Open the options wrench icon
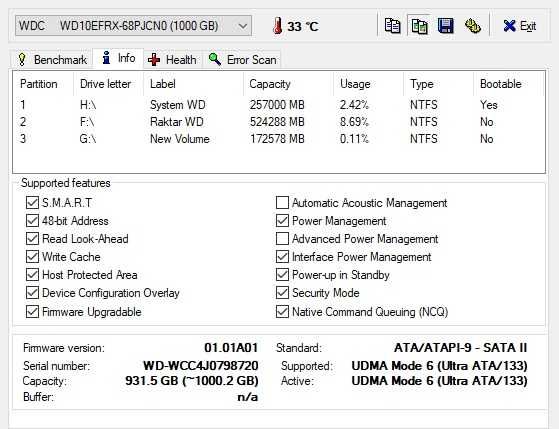This screenshot has height=429, width=559. click(x=473, y=26)
